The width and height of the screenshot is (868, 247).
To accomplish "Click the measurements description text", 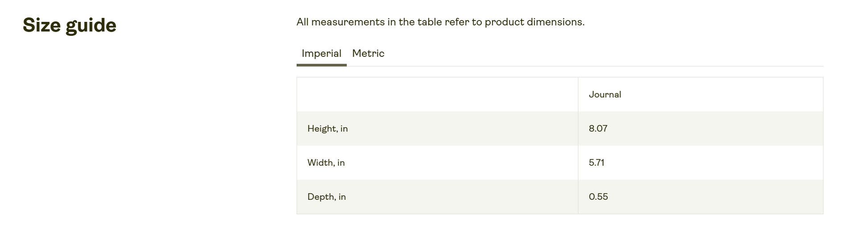I will tap(440, 22).
